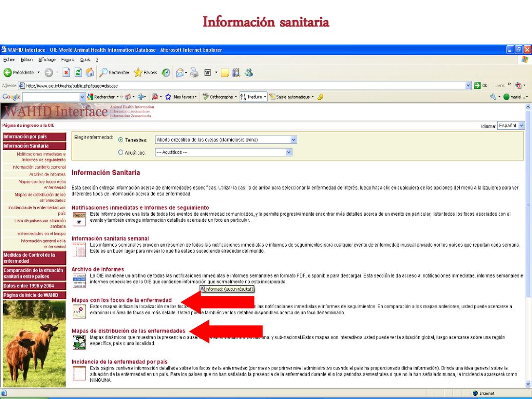Viewport: 532px width, 399px height.
Task: Go back with the Précédente button
Action: (x=19, y=72)
